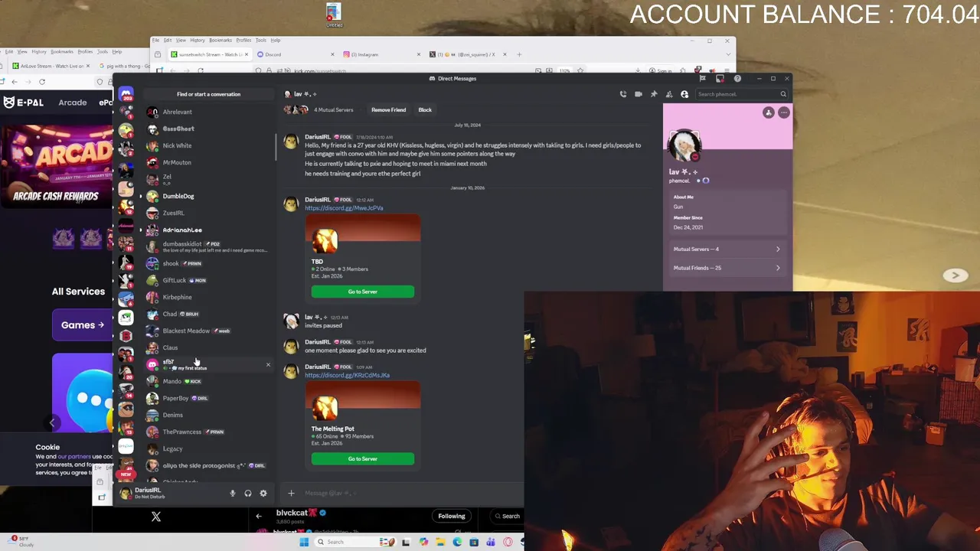The image size is (980, 551).
Task: Click Search phemcel field in Discord
Action: pos(742,94)
